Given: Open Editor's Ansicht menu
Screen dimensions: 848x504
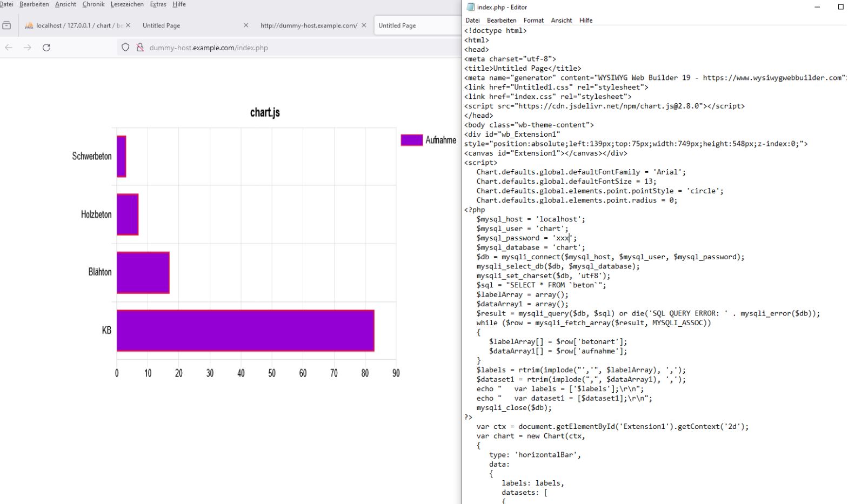Looking at the screenshot, I should tap(561, 21).
